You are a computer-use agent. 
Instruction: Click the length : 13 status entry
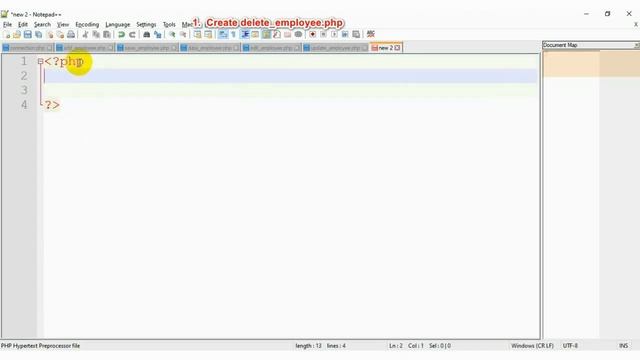tap(308, 346)
